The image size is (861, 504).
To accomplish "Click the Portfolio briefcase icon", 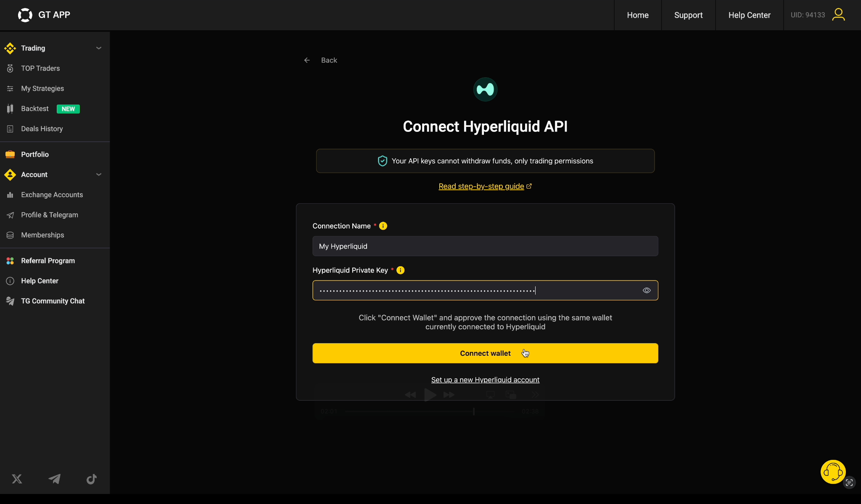I will [10, 154].
